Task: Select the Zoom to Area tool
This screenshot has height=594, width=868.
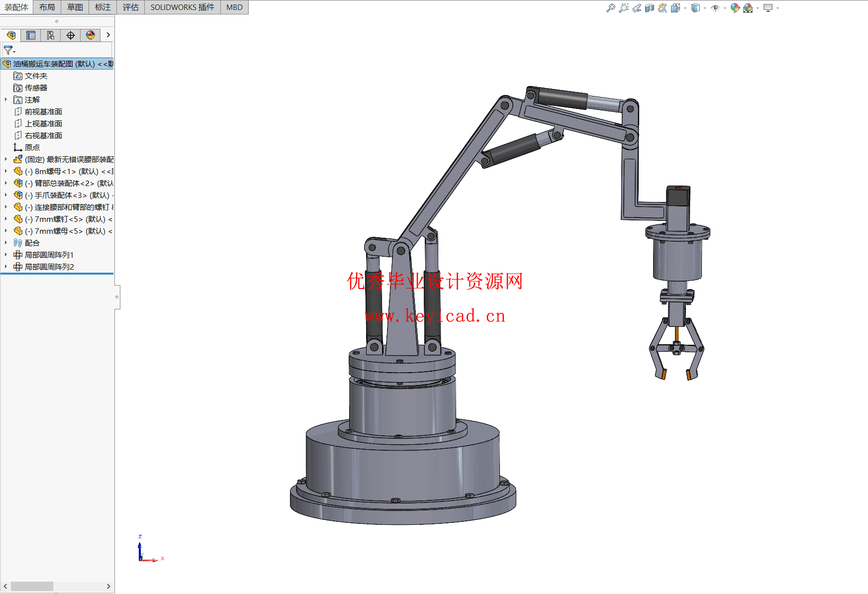Action: pyautogui.click(x=623, y=8)
